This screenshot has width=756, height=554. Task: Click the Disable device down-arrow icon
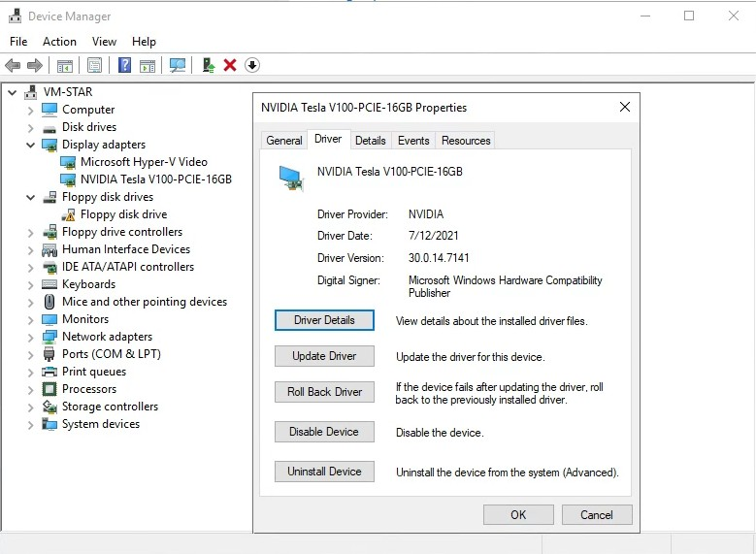(x=252, y=65)
